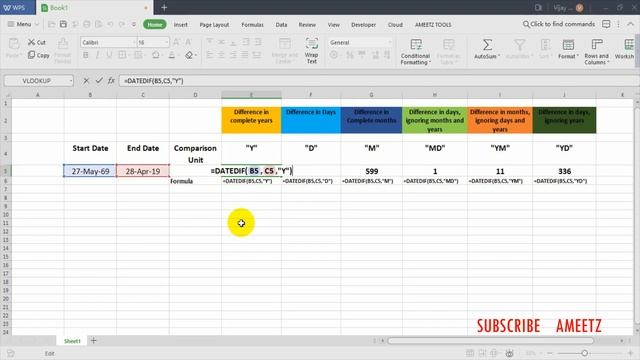Screen dimensions: 640x360
Task: Open the Conditional Formatting dropdown
Action: coord(415,51)
